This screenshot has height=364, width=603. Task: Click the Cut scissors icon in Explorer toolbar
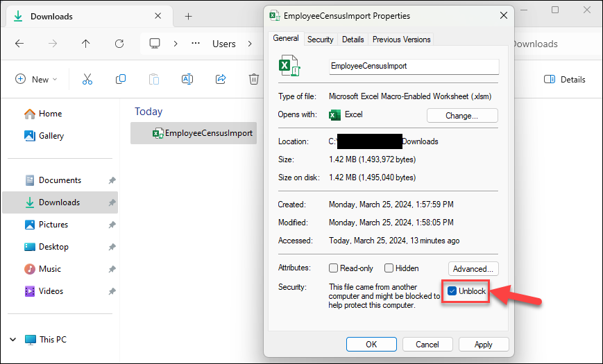pyautogui.click(x=87, y=79)
